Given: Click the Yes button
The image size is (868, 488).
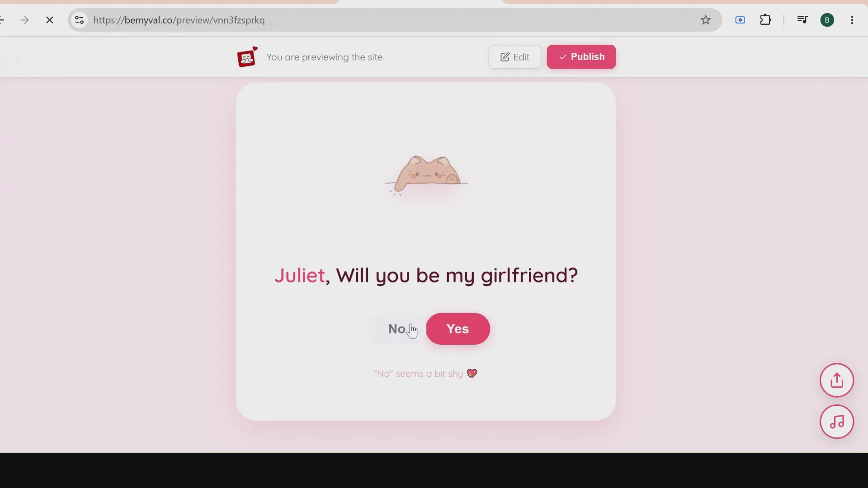Looking at the screenshot, I should [458, 329].
